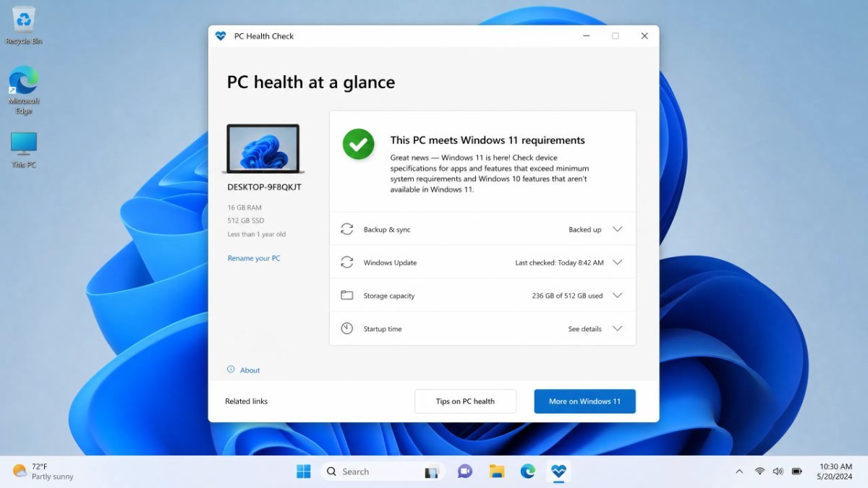Expand the Backup & sync chevron
Viewport: 868px width, 488px height.
pos(617,229)
